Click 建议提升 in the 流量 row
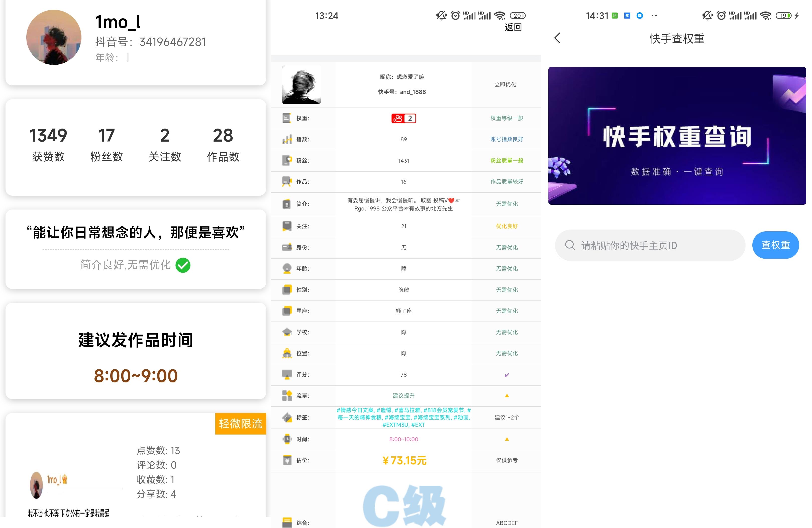 pyautogui.click(x=403, y=396)
